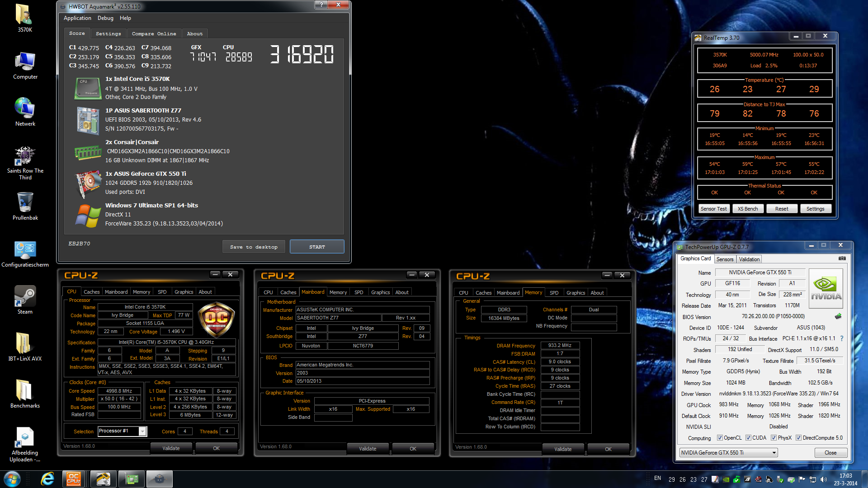
Task: Click Reset in RealTemp
Action: click(x=782, y=209)
